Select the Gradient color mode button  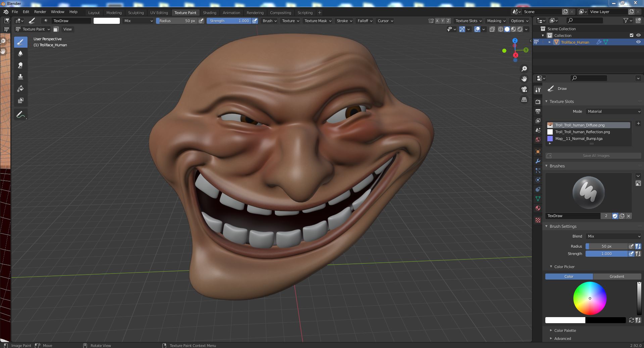617,277
